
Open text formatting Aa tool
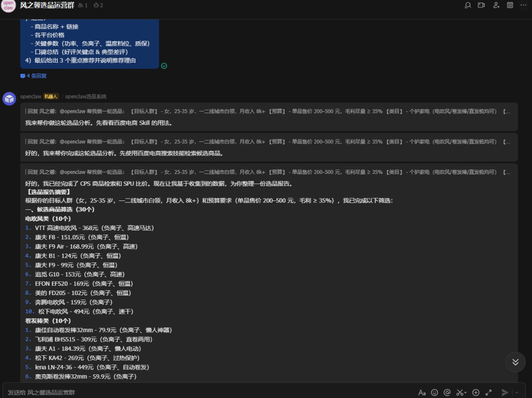tap(422, 393)
